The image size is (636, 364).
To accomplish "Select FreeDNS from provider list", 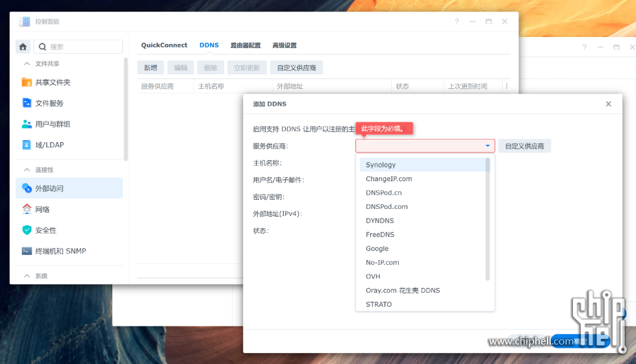I will tap(423, 234).
